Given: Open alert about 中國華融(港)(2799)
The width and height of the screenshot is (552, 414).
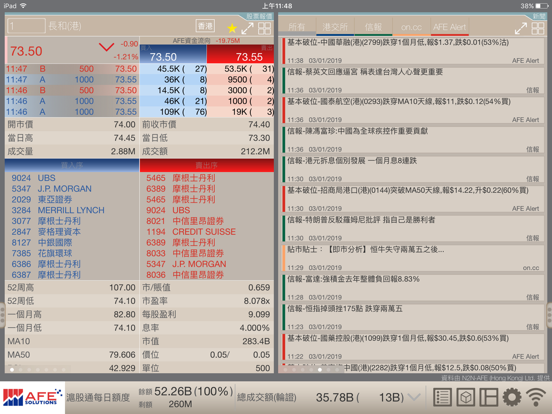Looking at the screenshot, I should coord(413,51).
